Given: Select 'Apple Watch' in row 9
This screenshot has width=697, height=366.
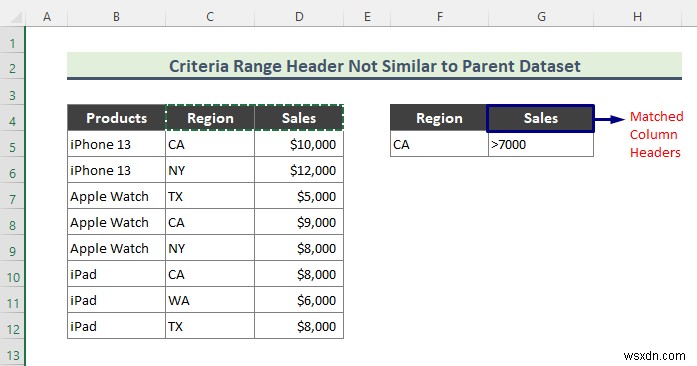Looking at the screenshot, I should point(116,248).
